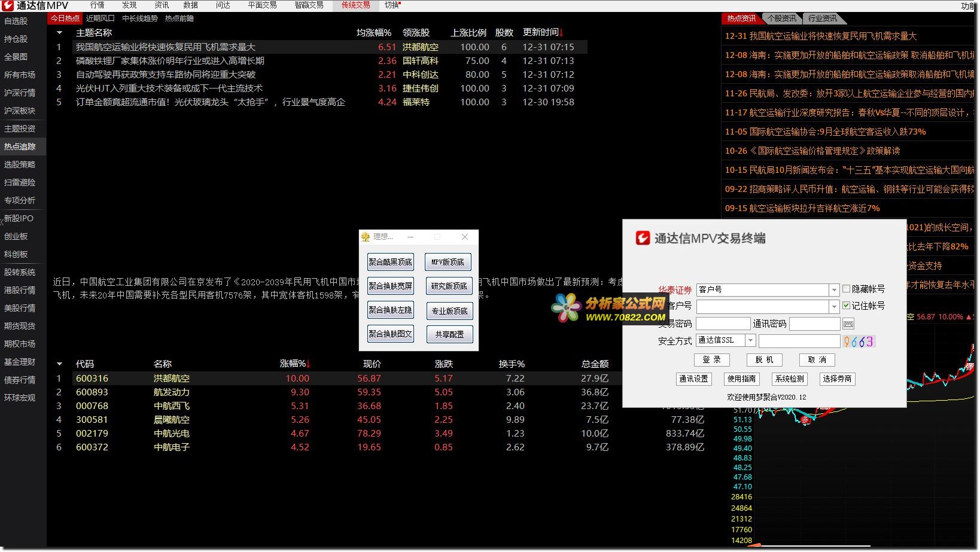Click the 研究版顶底 button

[x=449, y=286]
